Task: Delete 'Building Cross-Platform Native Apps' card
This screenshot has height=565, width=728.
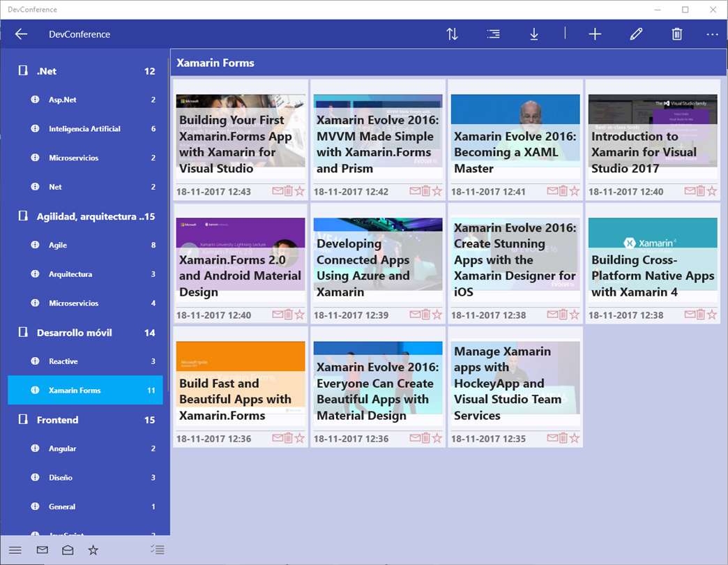Action: (701, 315)
